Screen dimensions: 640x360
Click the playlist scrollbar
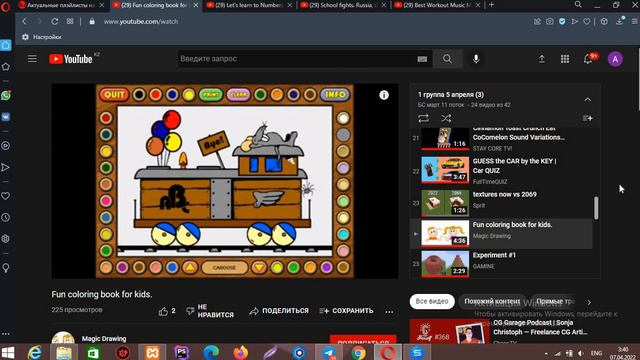coord(596,207)
